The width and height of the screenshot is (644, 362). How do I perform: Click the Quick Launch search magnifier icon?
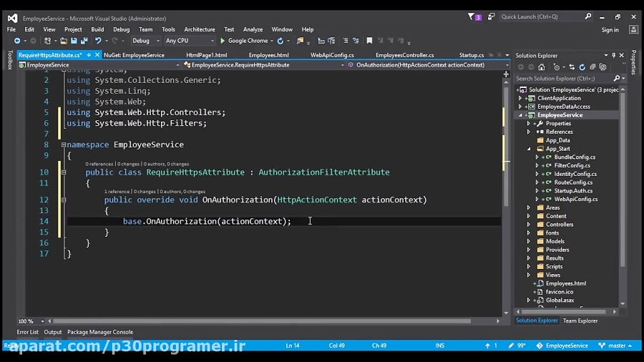588,16
